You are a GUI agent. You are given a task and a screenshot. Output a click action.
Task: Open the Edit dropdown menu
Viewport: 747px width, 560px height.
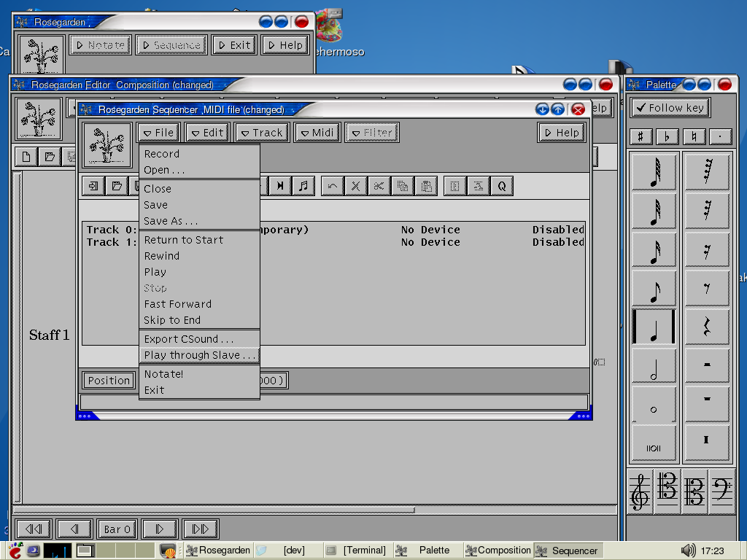207,133
